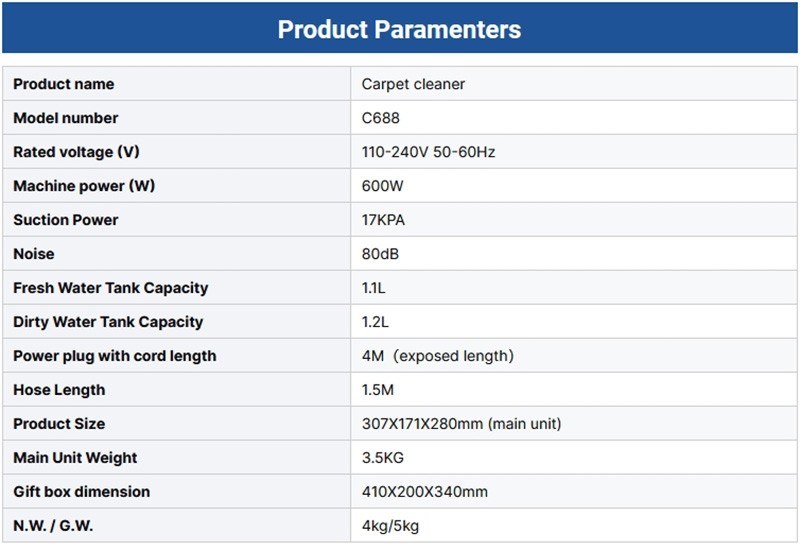Select the 410X200X340mm gift box value

pyautogui.click(x=424, y=492)
